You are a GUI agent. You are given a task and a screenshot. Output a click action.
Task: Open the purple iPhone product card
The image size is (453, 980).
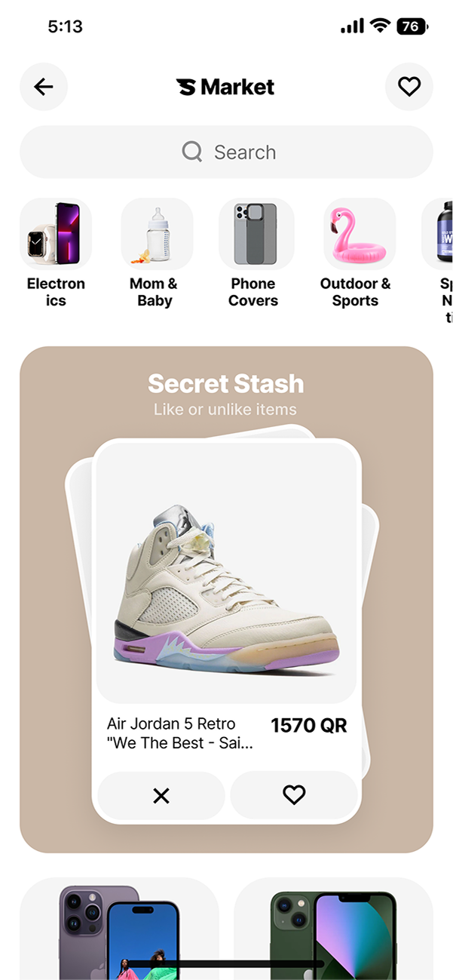pyautogui.click(x=119, y=929)
